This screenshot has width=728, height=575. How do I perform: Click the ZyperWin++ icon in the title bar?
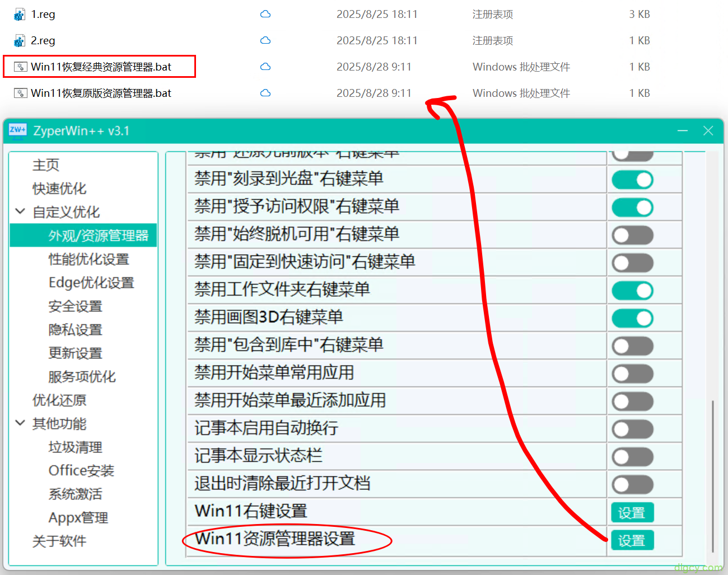[x=17, y=129]
